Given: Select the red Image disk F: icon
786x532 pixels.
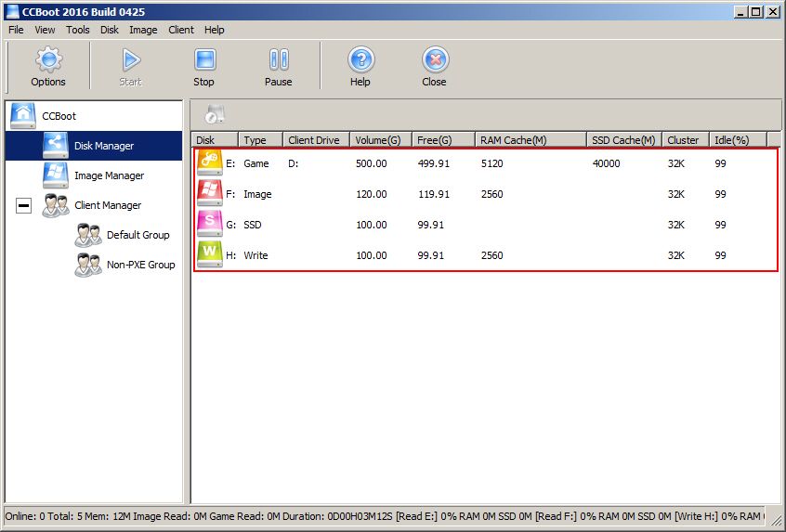Looking at the screenshot, I should pyautogui.click(x=210, y=193).
